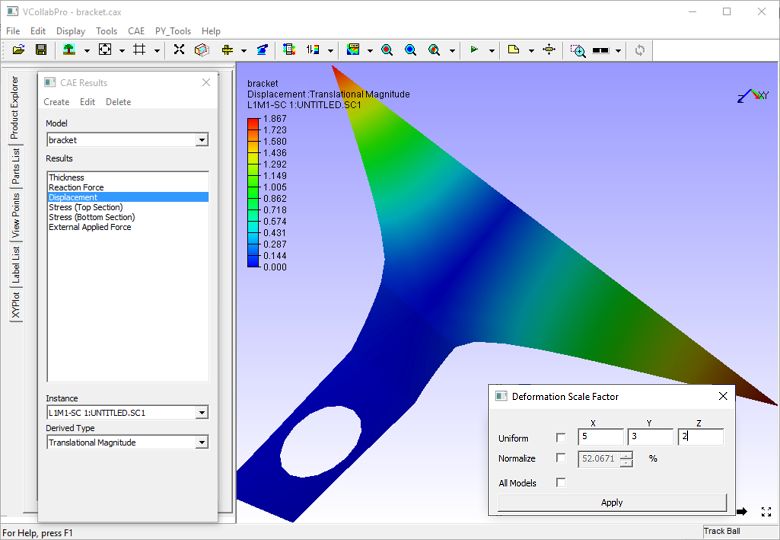Screen dimensions: 780x540
Task: Open the PY_Tools menu
Action: click(173, 31)
